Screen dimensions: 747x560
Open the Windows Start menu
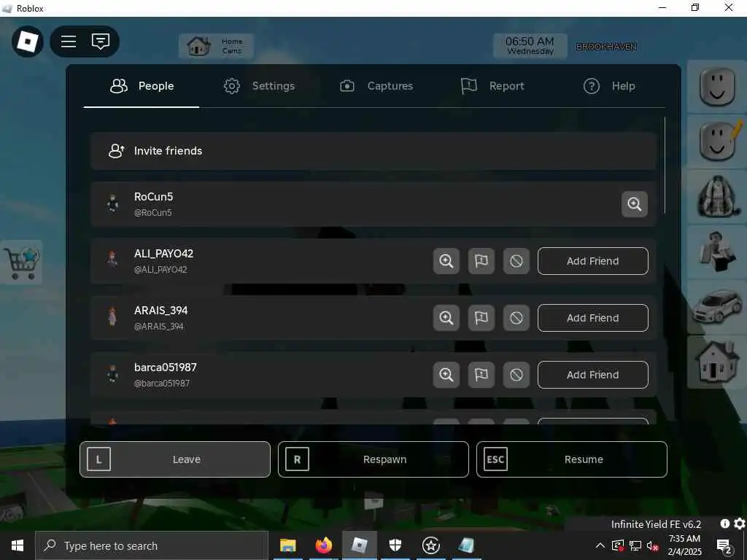click(x=18, y=545)
